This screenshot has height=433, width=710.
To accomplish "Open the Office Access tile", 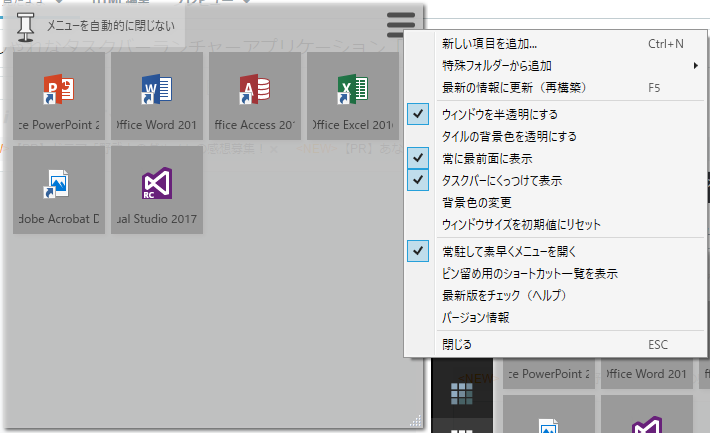I will coord(255,96).
